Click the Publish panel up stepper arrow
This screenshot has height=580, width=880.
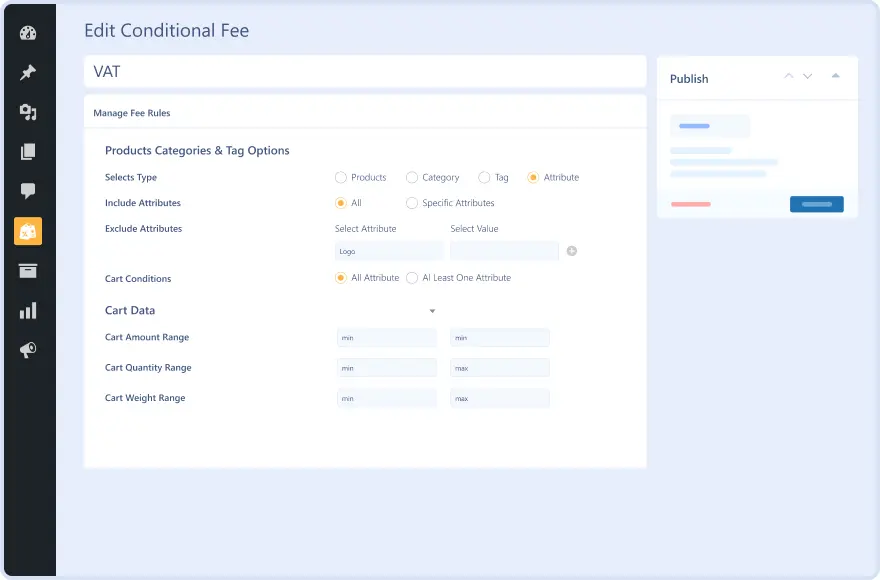pyautogui.click(x=791, y=75)
